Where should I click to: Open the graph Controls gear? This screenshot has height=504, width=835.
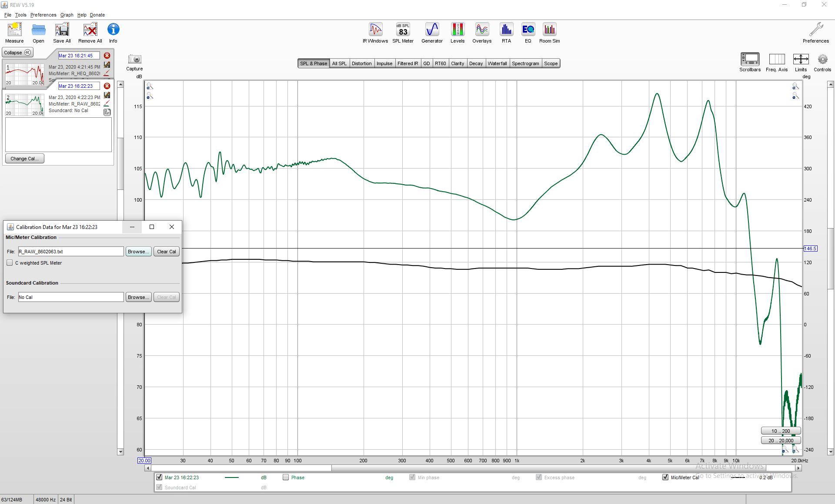pyautogui.click(x=822, y=62)
